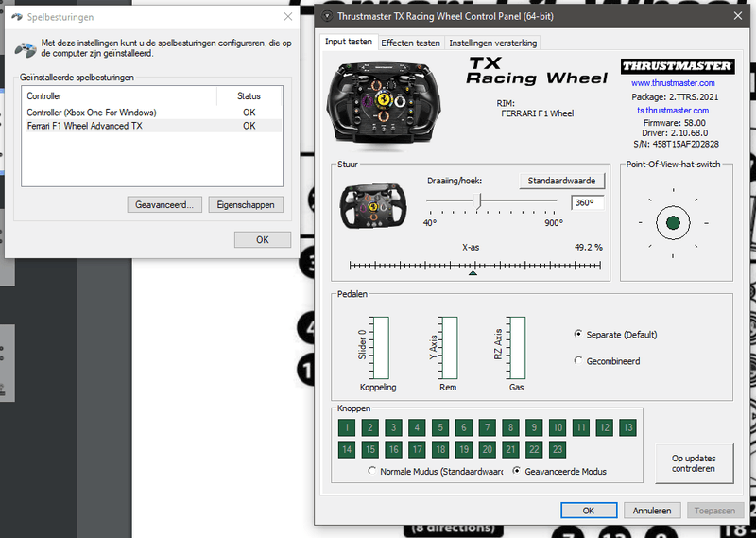
Task: Click Op updates controleren button
Action: pyautogui.click(x=695, y=463)
